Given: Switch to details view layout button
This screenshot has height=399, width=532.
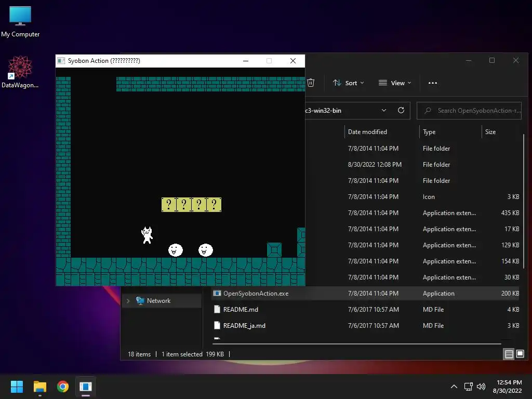Looking at the screenshot, I should [509, 354].
